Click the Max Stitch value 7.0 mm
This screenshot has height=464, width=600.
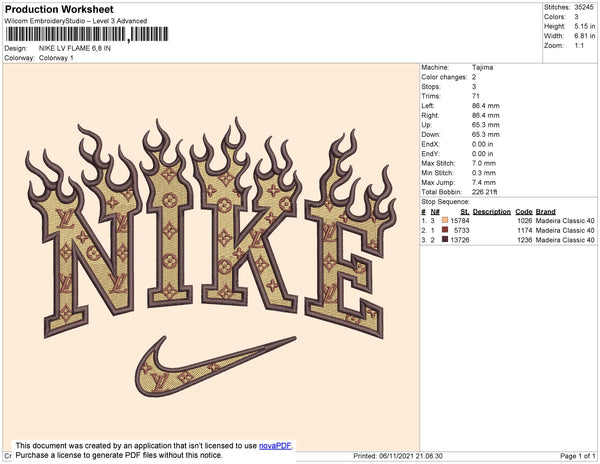coord(484,163)
